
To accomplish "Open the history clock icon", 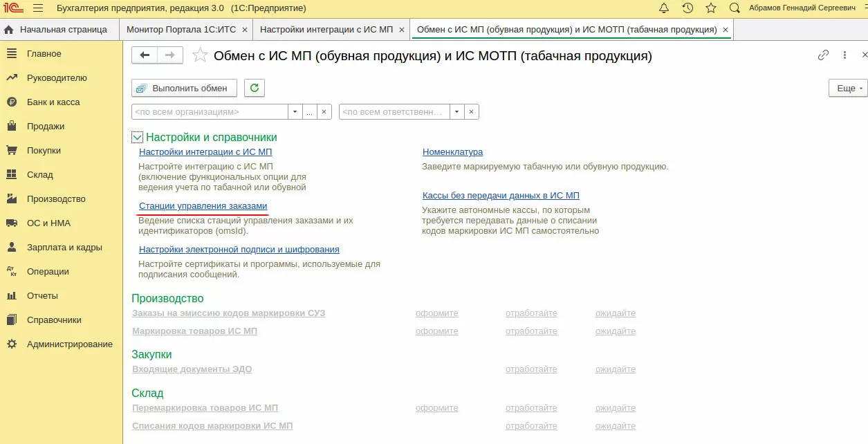I will point(687,8).
